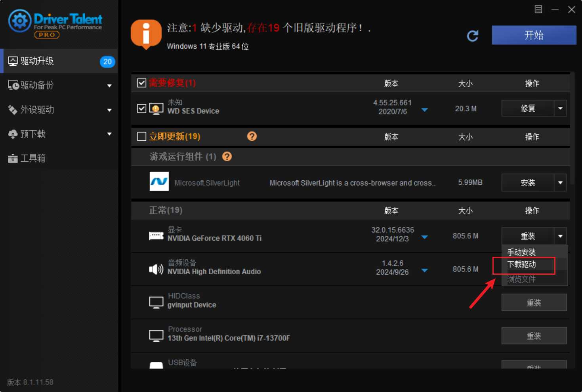The width and height of the screenshot is (582, 392).
Task: Click 修复 for WD SES Device
Action: point(528,108)
